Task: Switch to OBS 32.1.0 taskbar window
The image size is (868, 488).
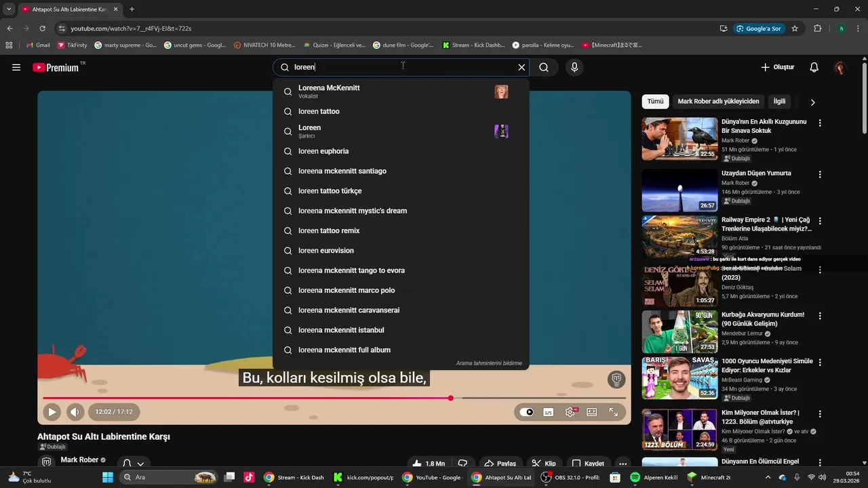Action: point(570,477)
